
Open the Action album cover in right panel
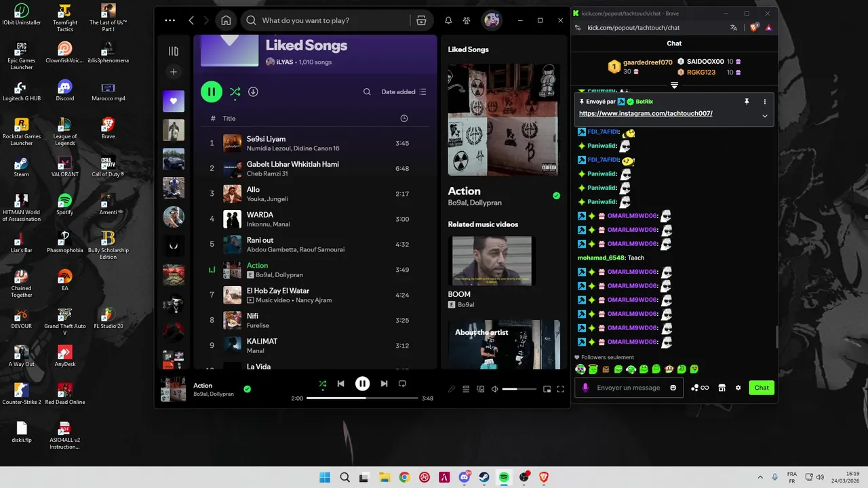click(x=504, y=120)
